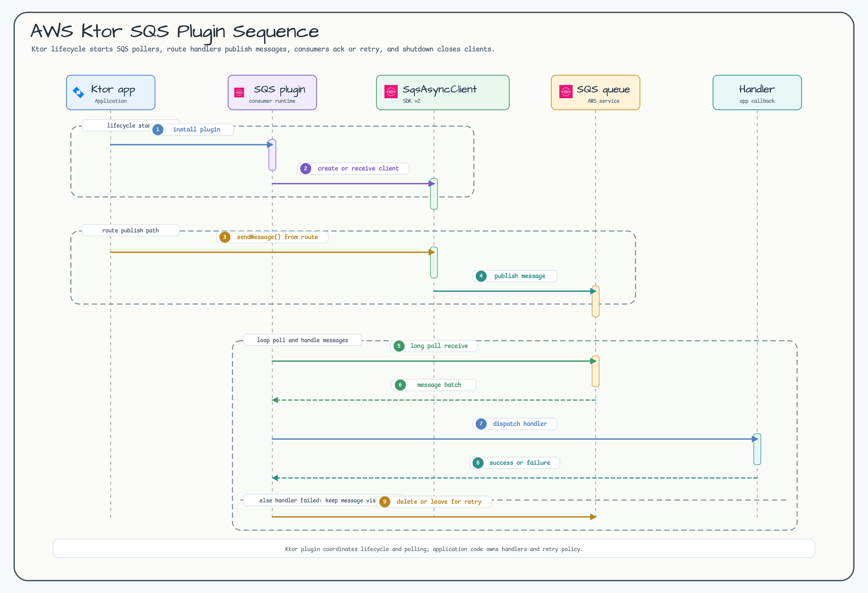Click the 'route publish path' frame label
The image size is (868, 593).
130,231
